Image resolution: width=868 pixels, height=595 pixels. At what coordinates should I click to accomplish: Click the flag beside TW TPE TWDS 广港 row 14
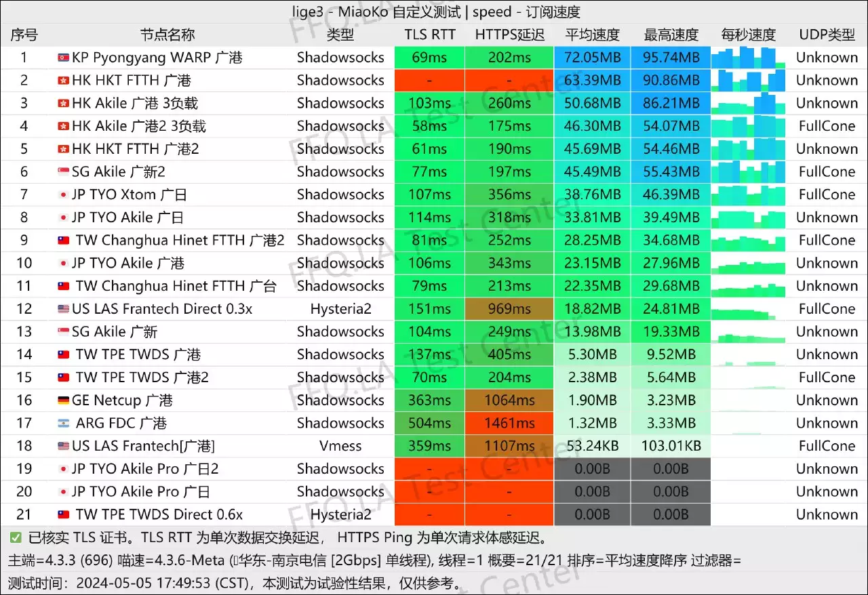click(x=64, y=355)
